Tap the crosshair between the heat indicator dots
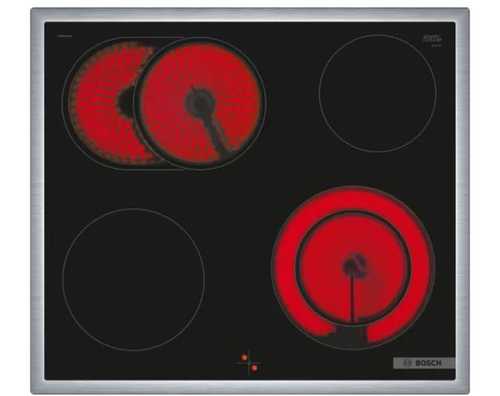The height and width of the screenshot is (396, 500). coord(249,363)
